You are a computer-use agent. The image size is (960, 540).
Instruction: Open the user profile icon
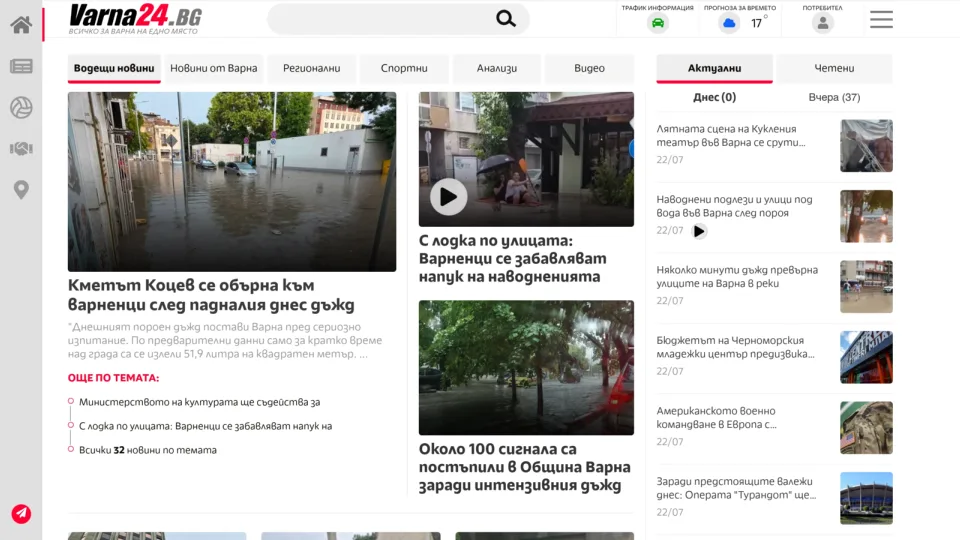point(823,23)
